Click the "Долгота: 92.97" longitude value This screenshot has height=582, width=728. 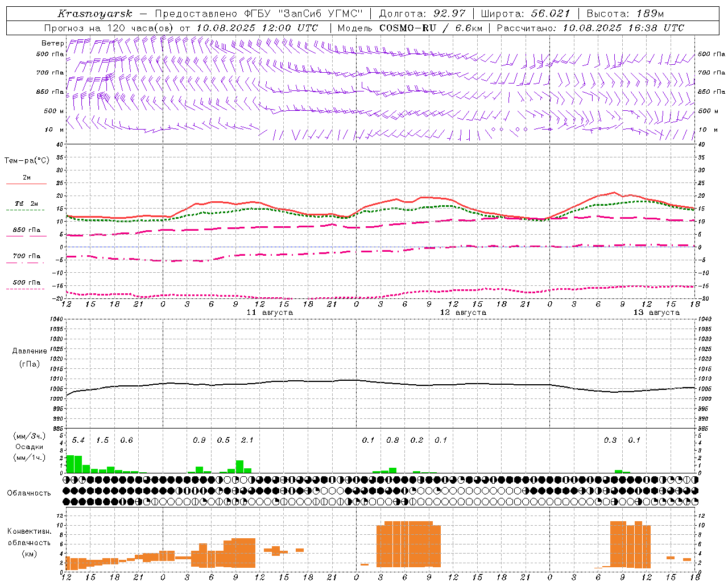pyautogui.click(x=422, y=14)
